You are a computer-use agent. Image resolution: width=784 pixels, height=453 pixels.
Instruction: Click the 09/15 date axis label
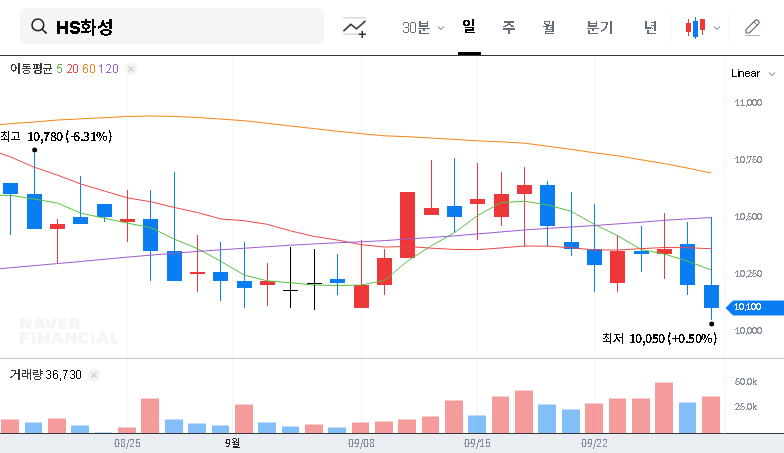[x=477, y=443]
